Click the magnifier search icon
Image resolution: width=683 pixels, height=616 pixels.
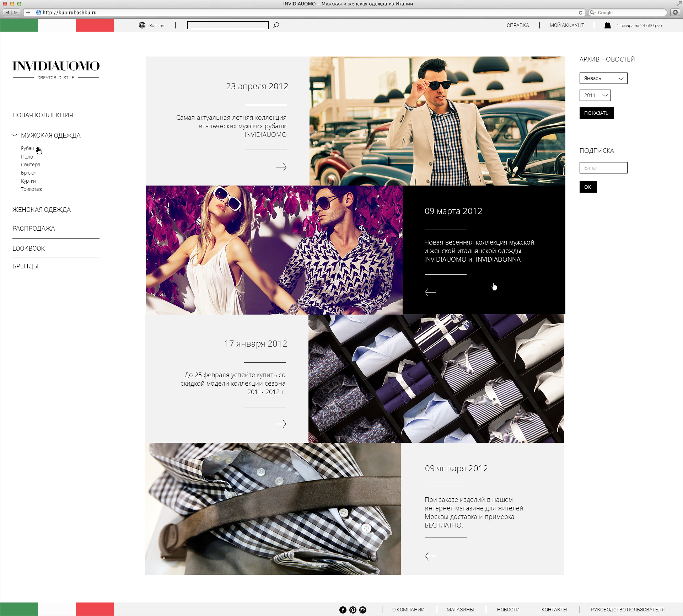click(276, 25)
